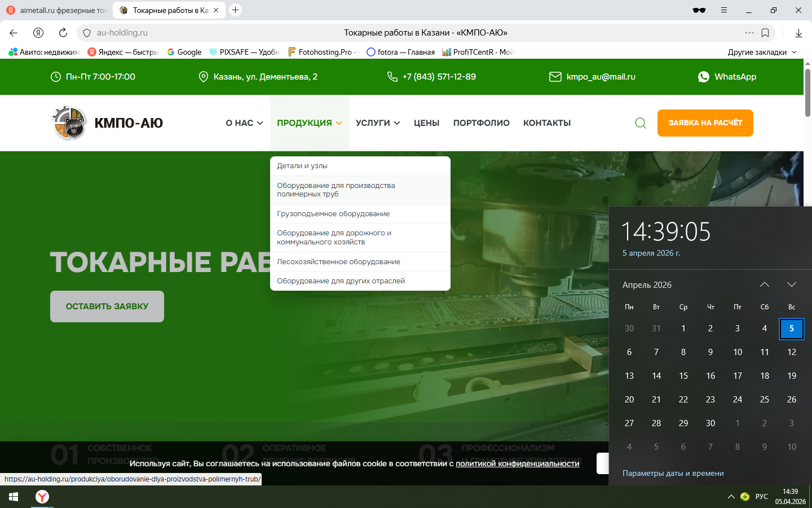
Task: Show hidden system tray icons
Action: 731,497
